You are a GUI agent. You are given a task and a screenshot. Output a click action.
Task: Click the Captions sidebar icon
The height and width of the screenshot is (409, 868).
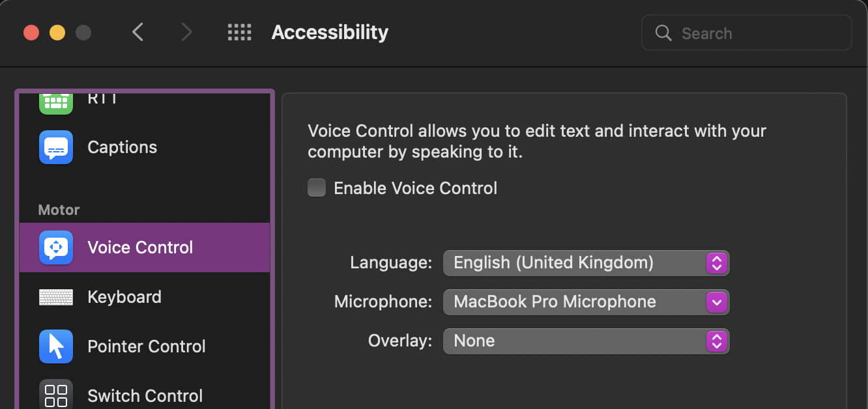pyautogui.click(x=56, y=147)
